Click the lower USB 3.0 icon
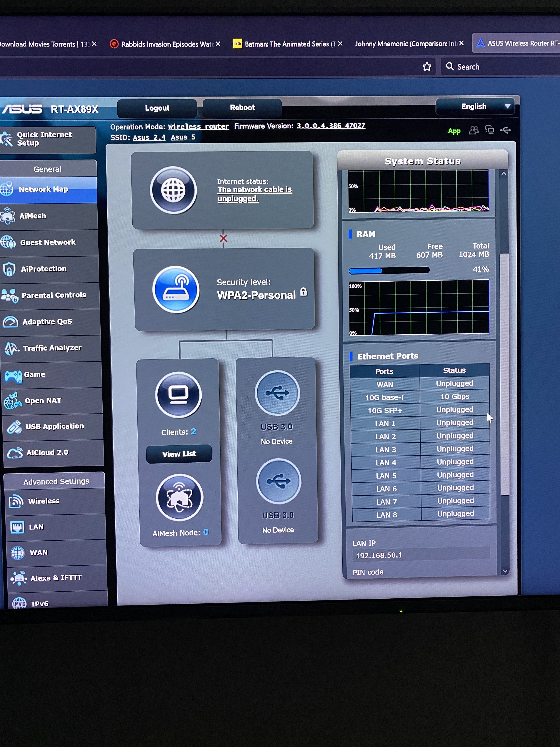This screenshot has height=747, width=560. click(x=279, y=481)
